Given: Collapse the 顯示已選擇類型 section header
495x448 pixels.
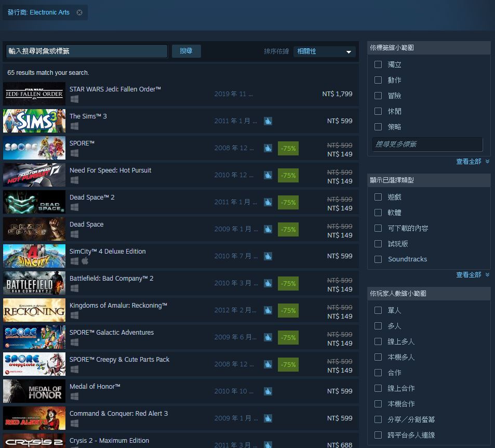Looking at the screenshot, I should (x=429, y=180).
